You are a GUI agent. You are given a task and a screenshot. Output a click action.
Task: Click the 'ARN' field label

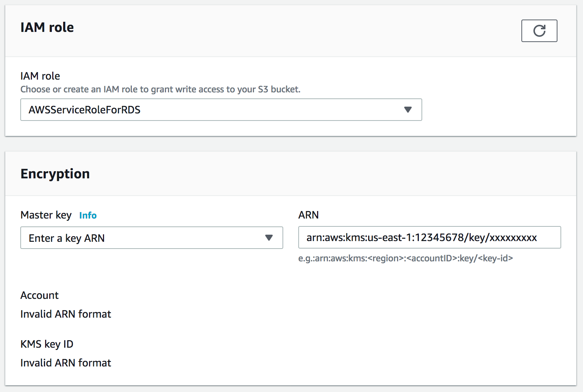(x=308, y=215)
